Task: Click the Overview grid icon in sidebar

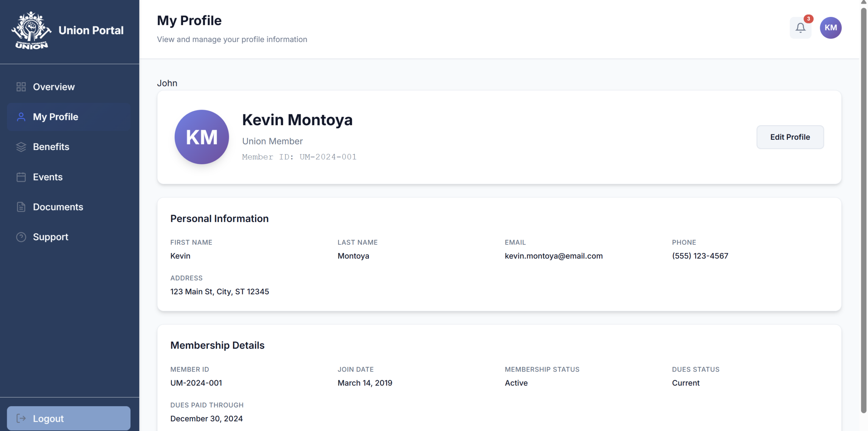Action: pos(21,87)
